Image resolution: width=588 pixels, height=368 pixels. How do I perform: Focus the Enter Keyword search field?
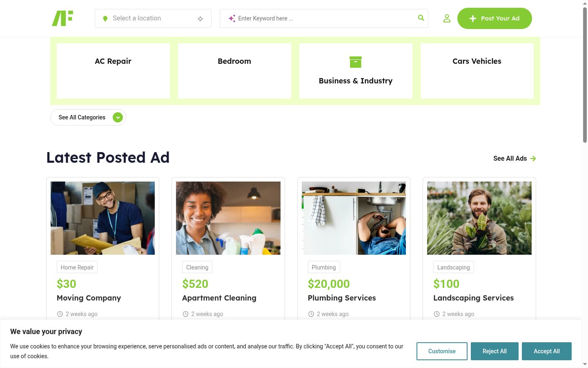(x=324, y=18)
